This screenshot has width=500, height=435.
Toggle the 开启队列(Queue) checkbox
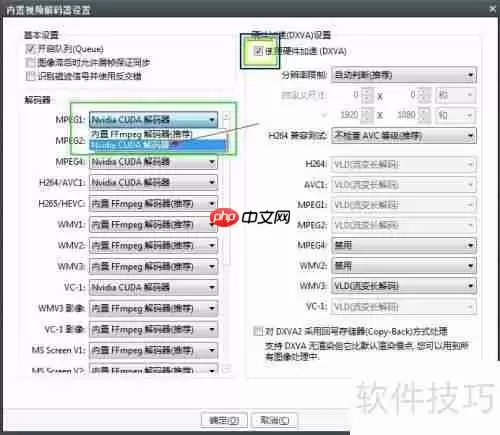point(30,49)
